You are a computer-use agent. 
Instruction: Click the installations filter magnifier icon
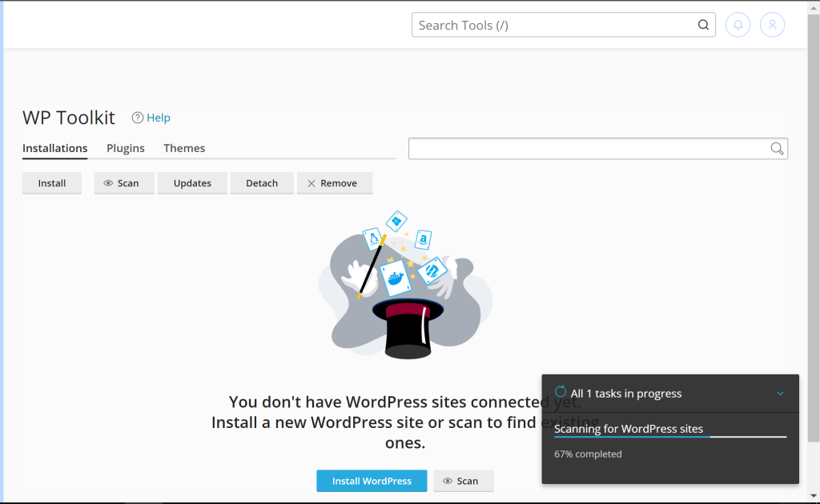777,149
